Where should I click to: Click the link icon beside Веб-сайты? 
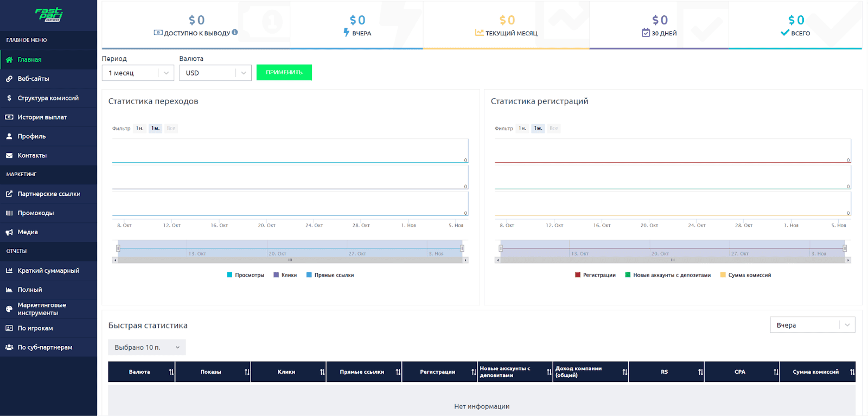pos(9,79)
